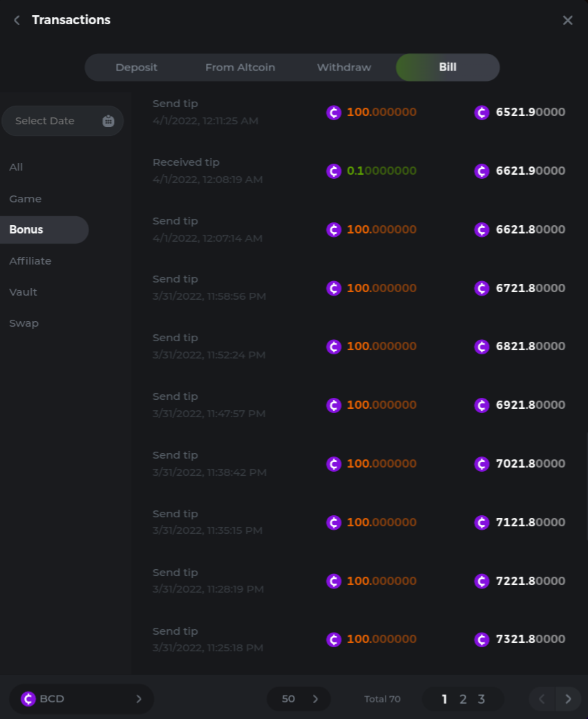
Task: Select the Vault filter
Action: click(x=23, y=292)
